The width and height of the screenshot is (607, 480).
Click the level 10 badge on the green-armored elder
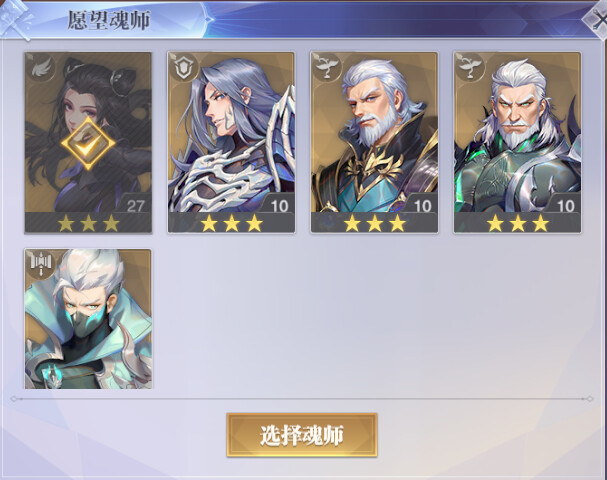click(566, 206)
